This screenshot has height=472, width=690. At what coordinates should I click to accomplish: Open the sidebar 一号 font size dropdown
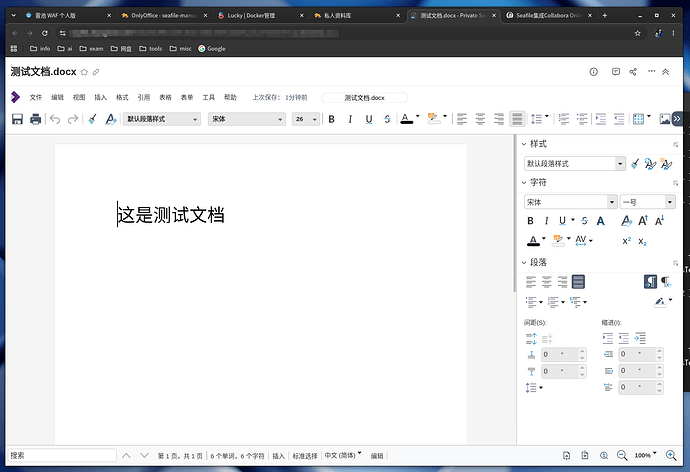[x=670, y=202]
